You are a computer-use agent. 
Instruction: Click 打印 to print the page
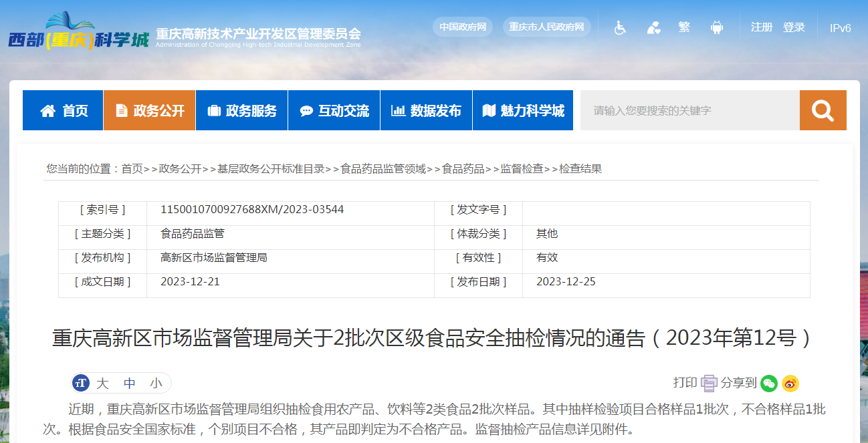[685, 382]
